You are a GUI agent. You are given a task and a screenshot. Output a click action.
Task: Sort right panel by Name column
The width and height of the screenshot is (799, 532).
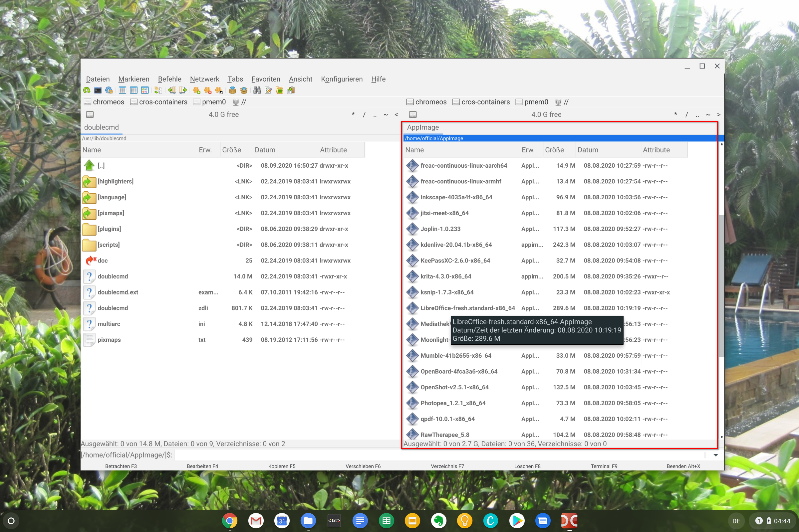462,150
